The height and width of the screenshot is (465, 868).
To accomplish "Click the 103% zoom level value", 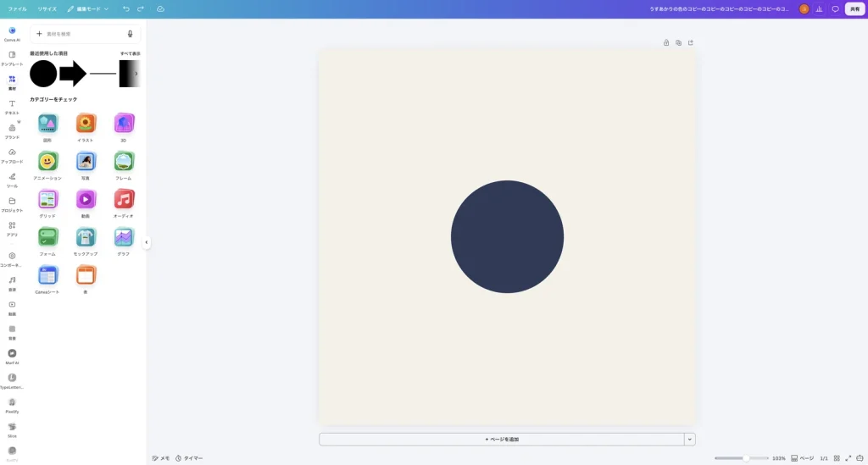I will tap(779, 458).
